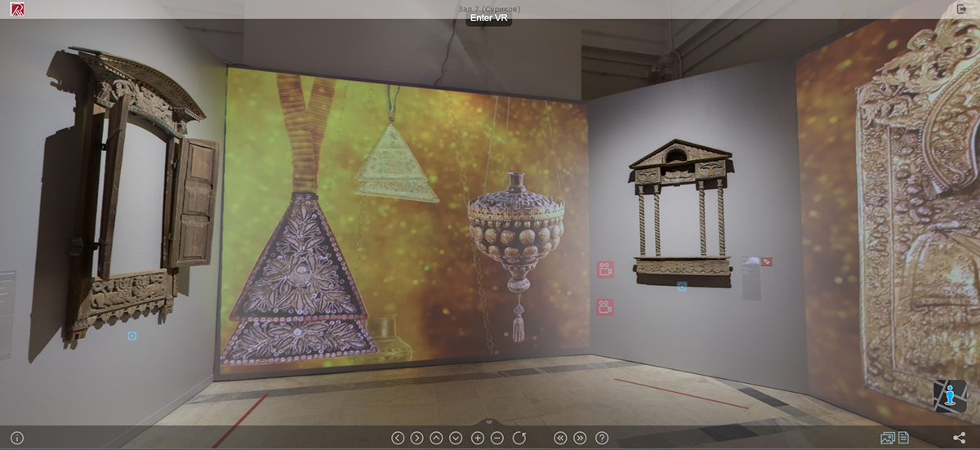Image resolution: width=980 pixels, height=450 pixels.
Task: Open the info panel in bottom-left corner
Action: click(17, 438)
